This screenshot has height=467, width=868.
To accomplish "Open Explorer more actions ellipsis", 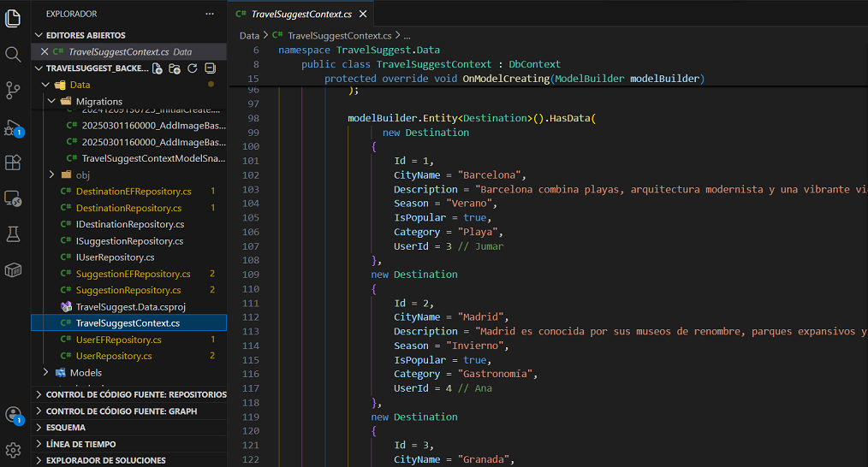I will coord(209,14).
